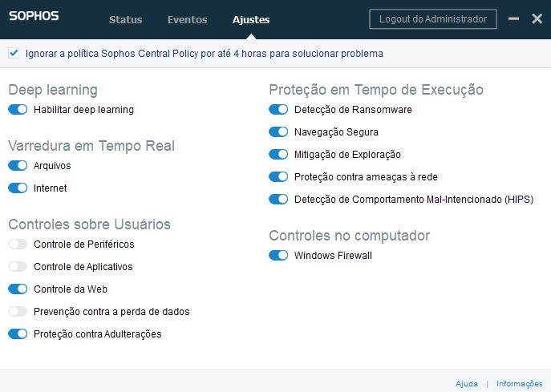
Task: Click the Controles sobre Usuários heading
Action: click(x=90, y=224)
